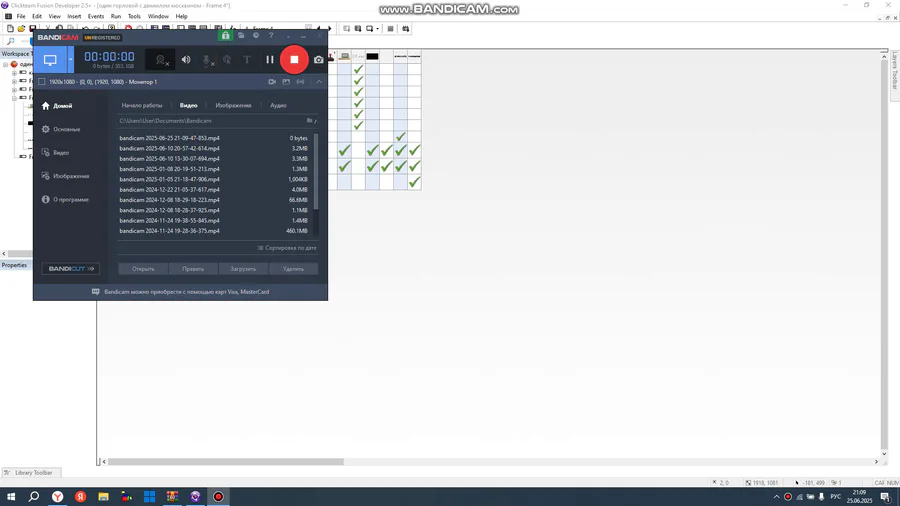Toggle Bandicam speaker sound icon

point(186,60)
